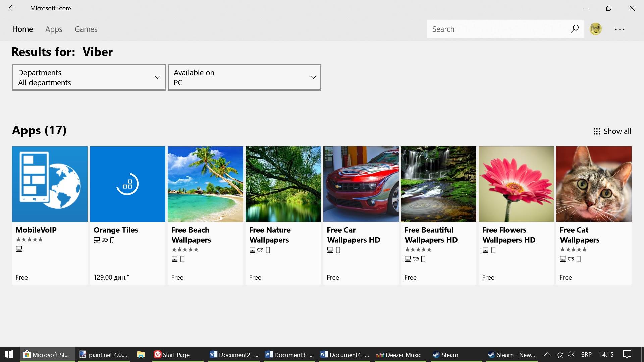Click in the Search field

coord(496,29)
